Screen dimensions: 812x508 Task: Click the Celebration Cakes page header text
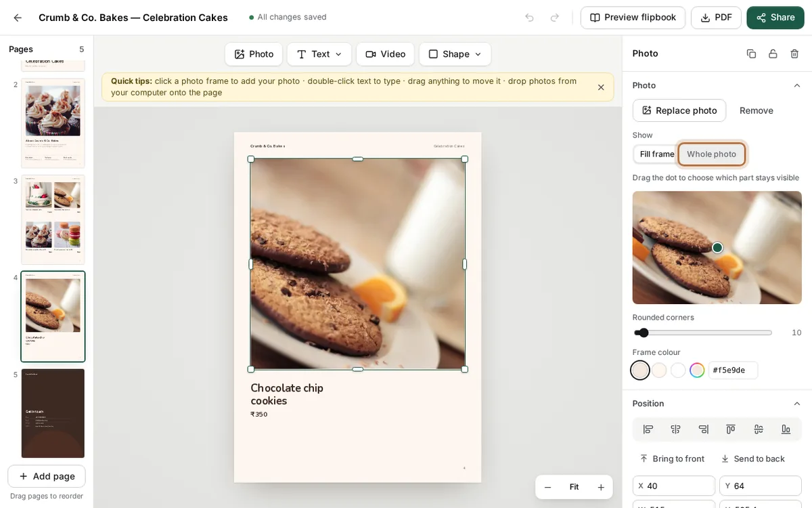(449, 146)
